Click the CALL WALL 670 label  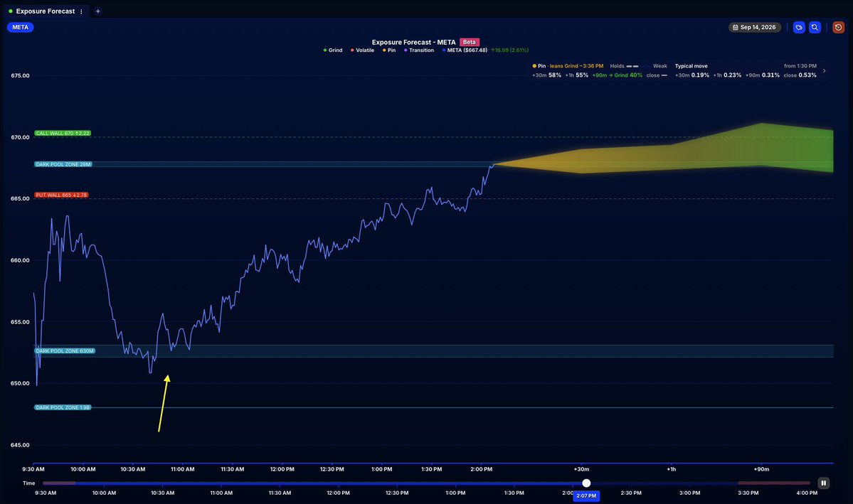[x=63, y=133]
